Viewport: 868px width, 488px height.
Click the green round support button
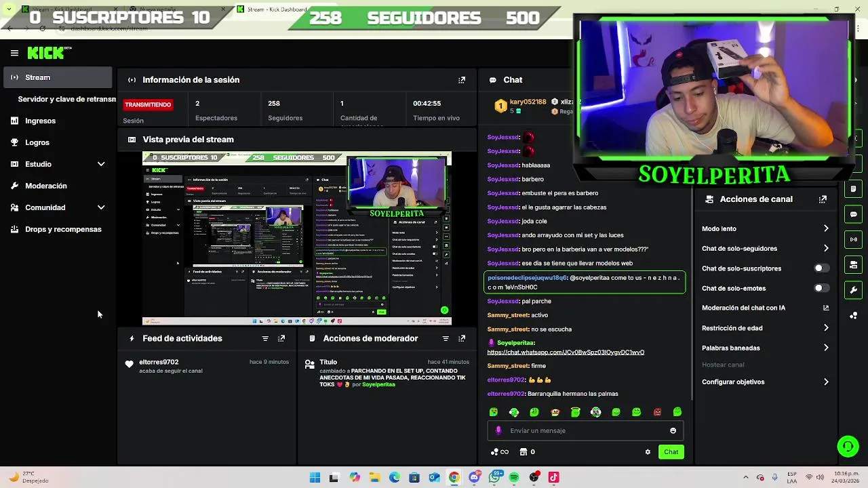click(848, 446)
